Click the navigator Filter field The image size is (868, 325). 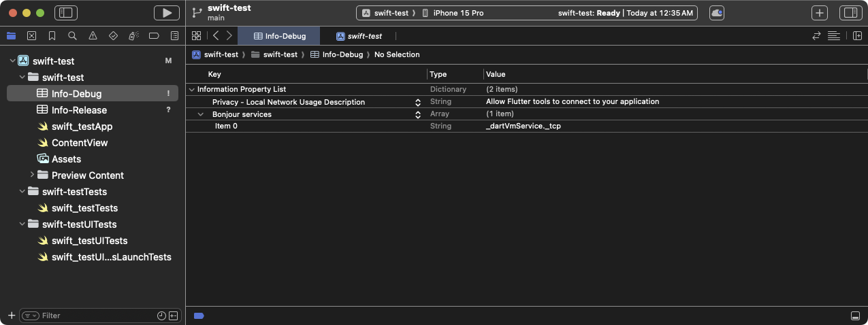click(95, 315)
